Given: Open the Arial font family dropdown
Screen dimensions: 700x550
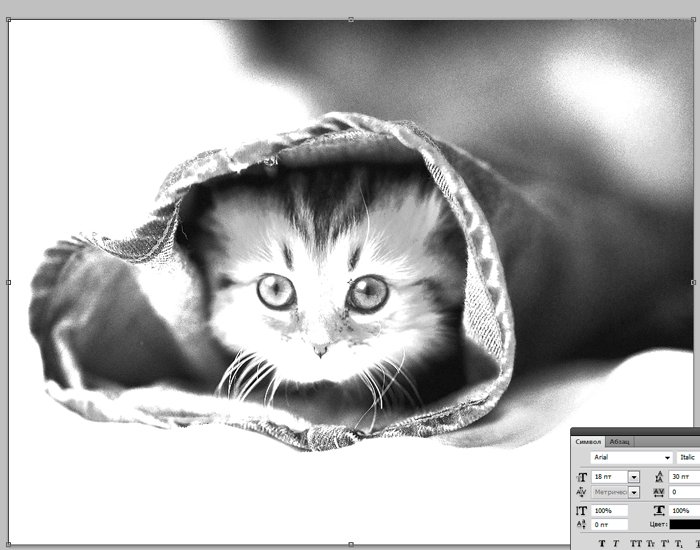Looking at the screenshot, I should tap(667, 457).
